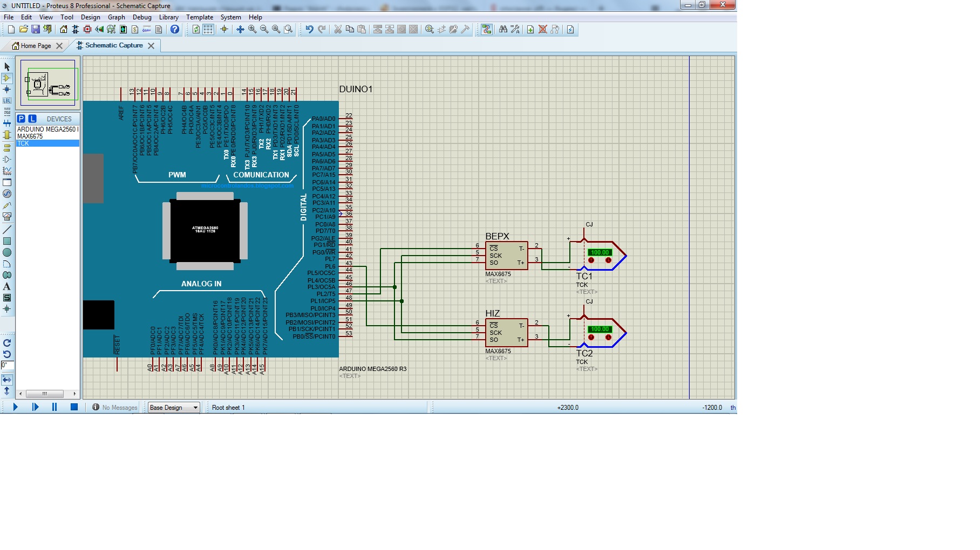
Task: Create a new project with New icon
Action: tap(11, 29)
